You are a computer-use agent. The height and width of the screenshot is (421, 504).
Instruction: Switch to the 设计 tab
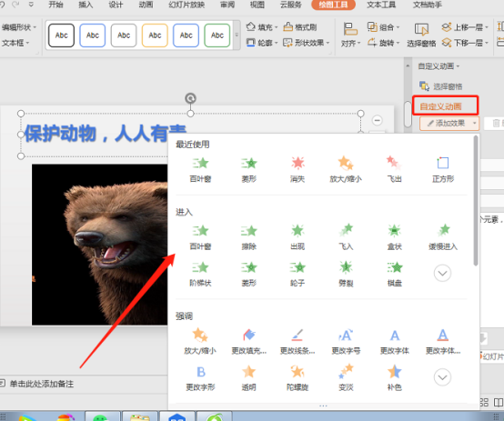(x=116, y=5)
